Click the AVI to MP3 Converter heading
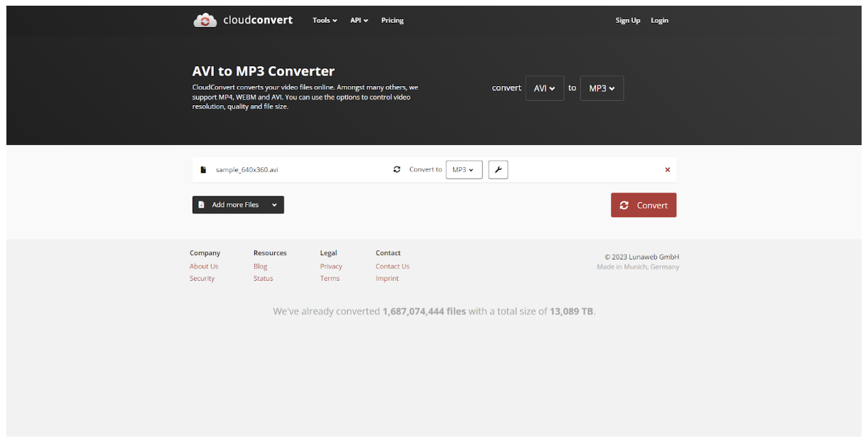The width and height of the screenshot is (868, 438). point(264,71)
